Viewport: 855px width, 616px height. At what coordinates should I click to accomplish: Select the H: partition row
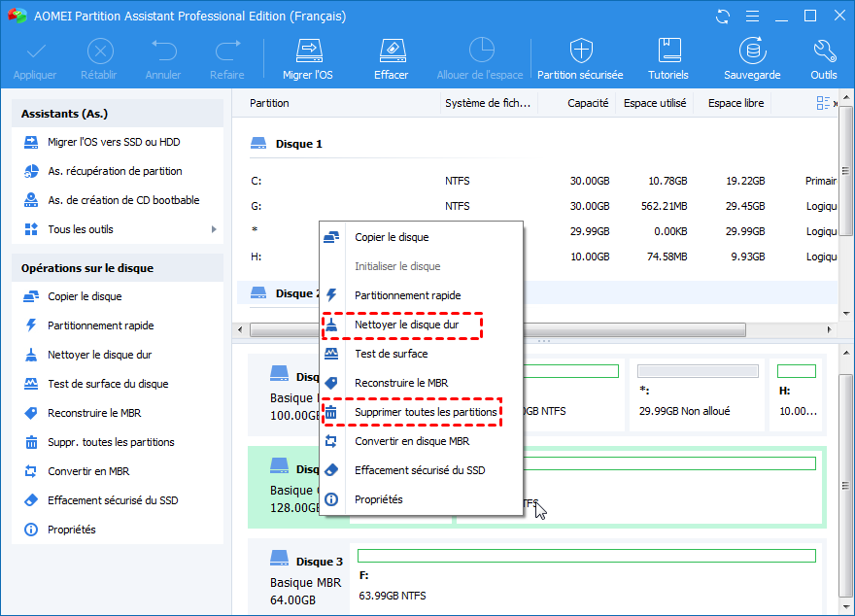pyautogui.click(x=537, y=257)
